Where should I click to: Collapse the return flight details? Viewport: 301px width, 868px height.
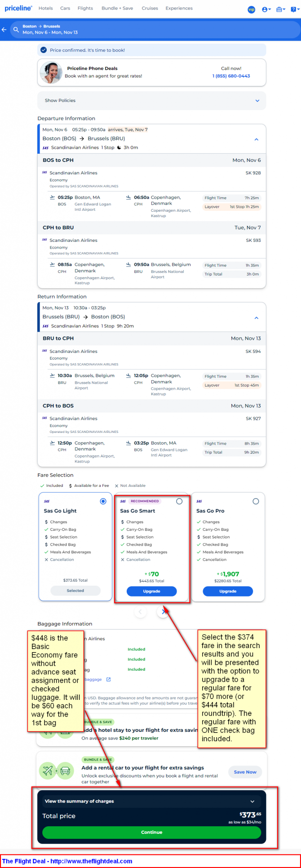pos(257,318)
